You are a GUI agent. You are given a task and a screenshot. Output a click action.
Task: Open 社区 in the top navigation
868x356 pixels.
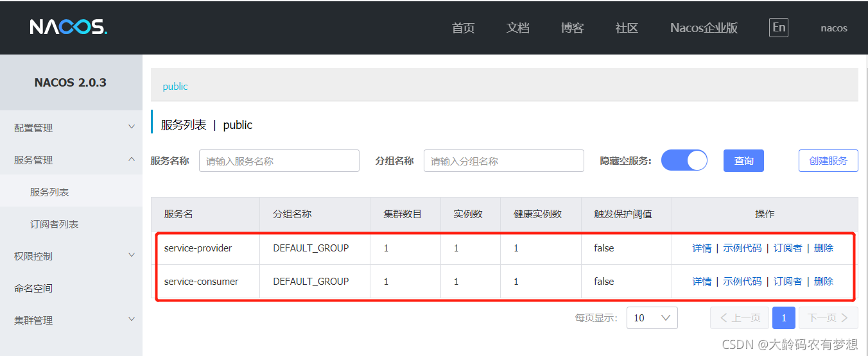[627, 28]
